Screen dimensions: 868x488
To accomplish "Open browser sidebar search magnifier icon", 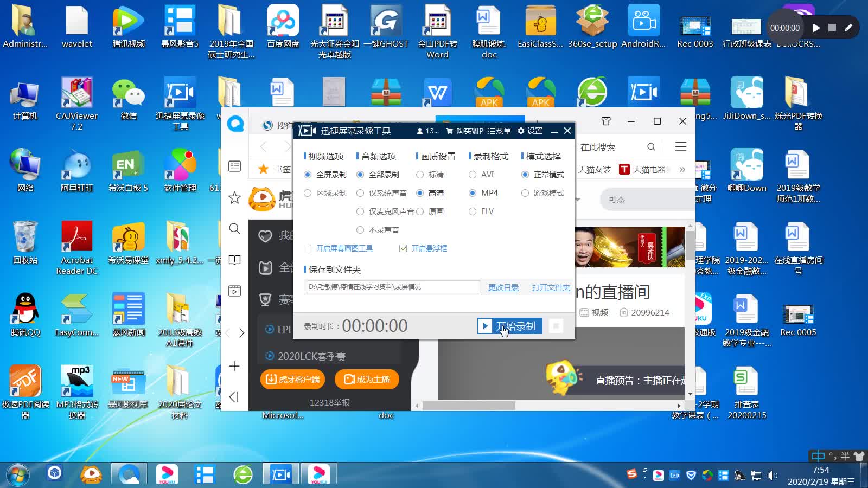I will click(x=234, y=229).
